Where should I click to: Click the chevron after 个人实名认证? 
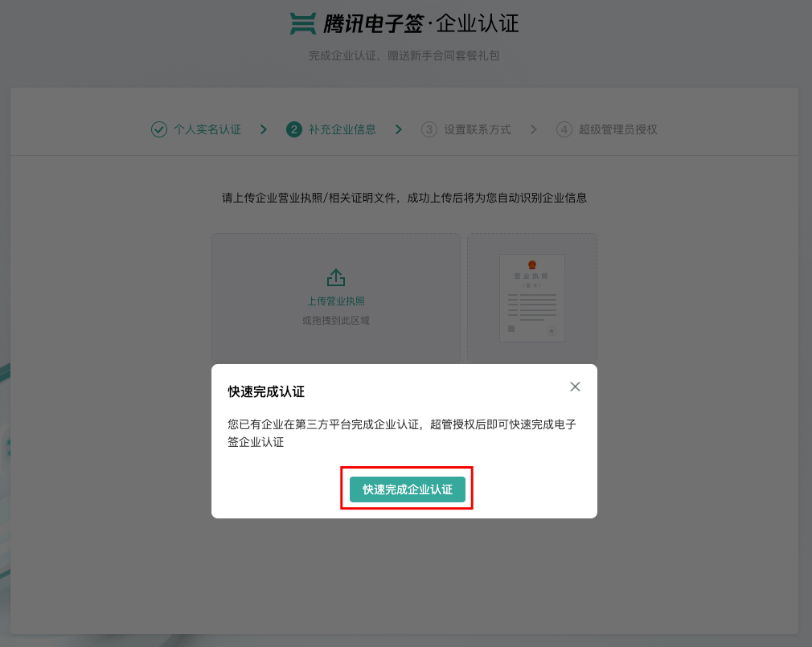pyautogui.click(x=264, y=129)
